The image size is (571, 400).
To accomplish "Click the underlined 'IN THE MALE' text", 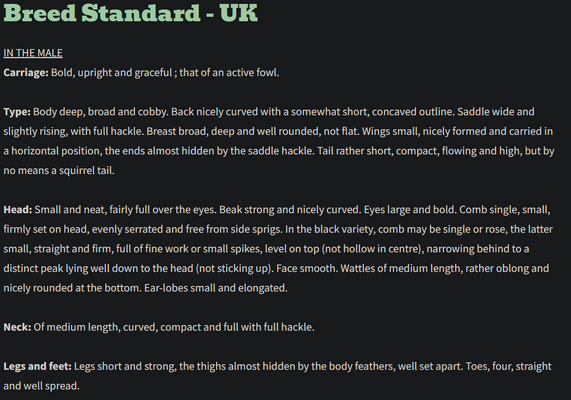I will click(33, 53).
